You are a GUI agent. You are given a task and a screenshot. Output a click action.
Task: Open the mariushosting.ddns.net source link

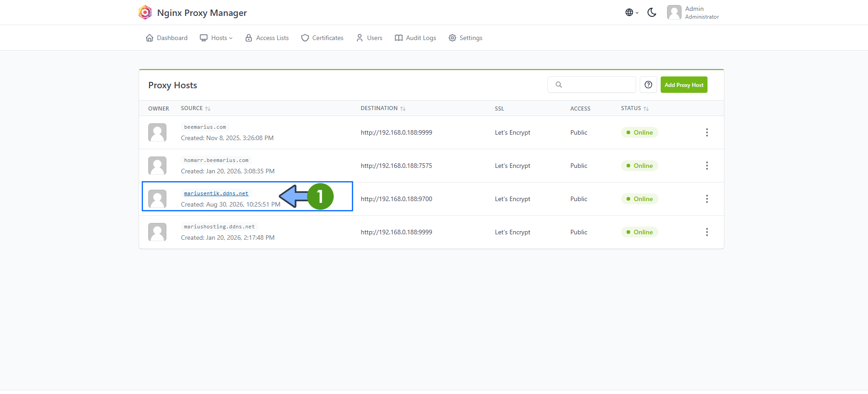[x=220, y=227]
